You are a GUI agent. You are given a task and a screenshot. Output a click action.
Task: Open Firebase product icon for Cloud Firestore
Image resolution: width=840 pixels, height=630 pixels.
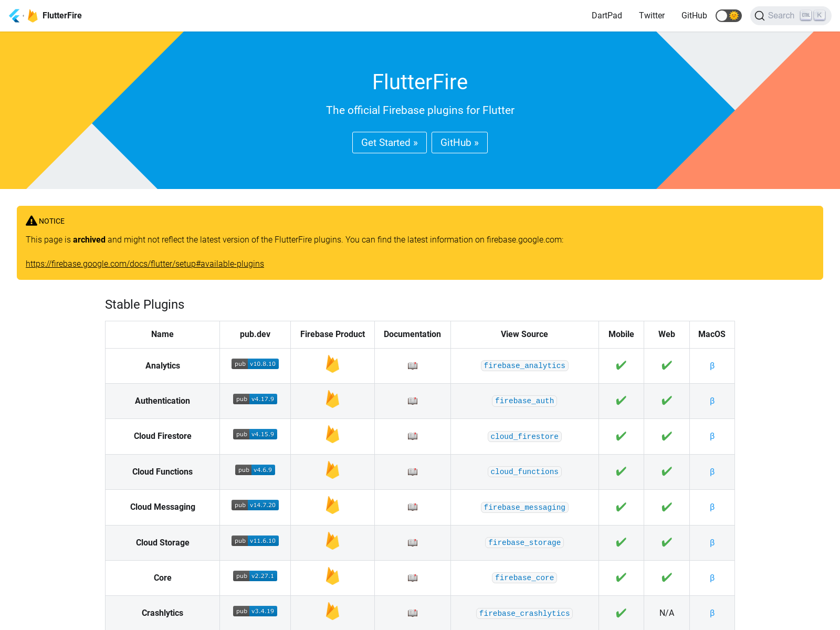[x=332, y=434]
